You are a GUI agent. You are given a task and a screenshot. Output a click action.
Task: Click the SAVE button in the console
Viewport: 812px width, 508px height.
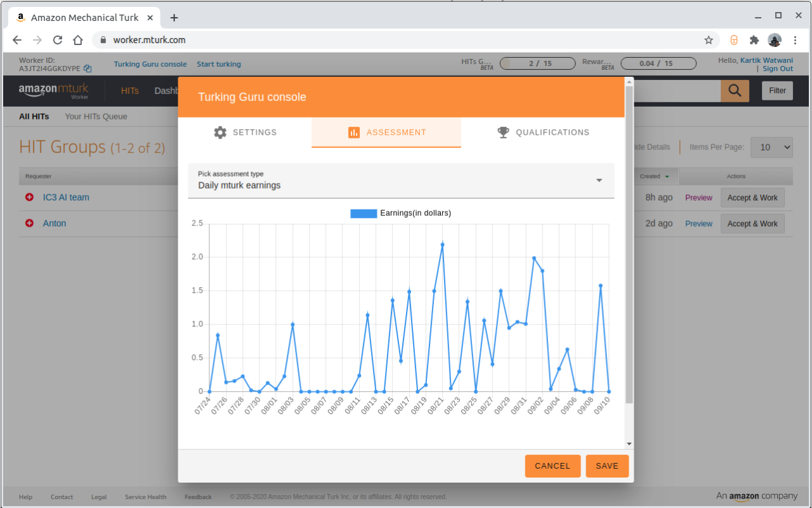pyautogui.click(x=607, y=466)
